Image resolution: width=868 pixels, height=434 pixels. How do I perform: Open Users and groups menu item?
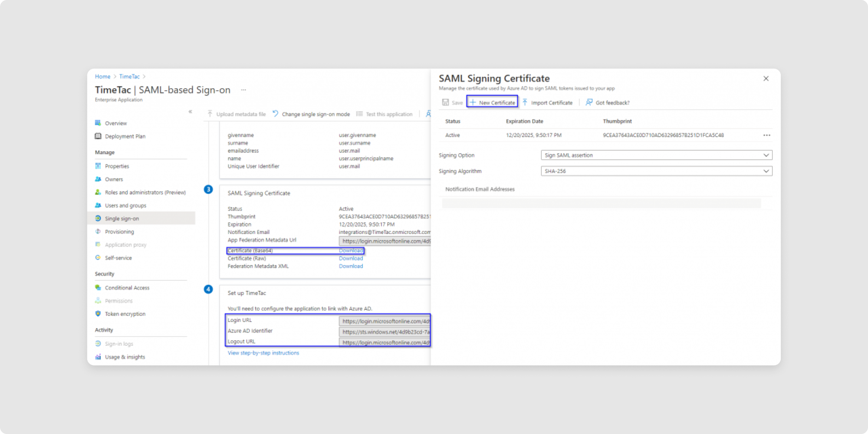point(125,206)
